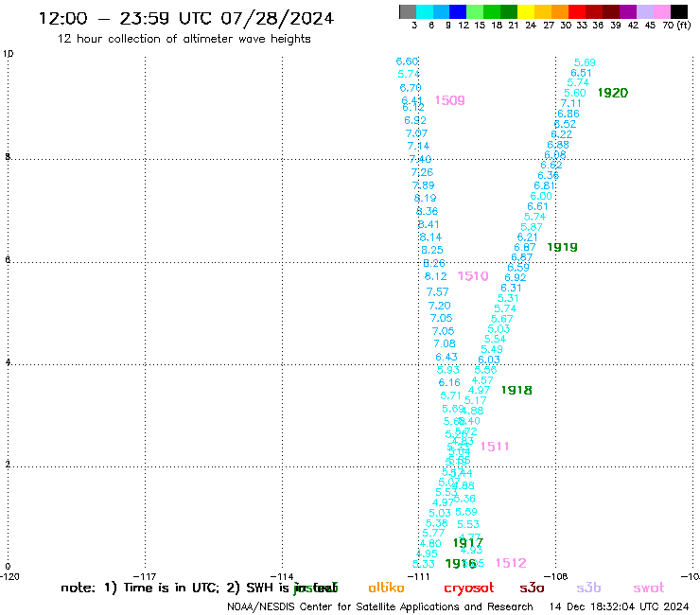This screenshot has width=700, height=615.
Task: Click the wave height value 7.08
Action: (445, 343)
